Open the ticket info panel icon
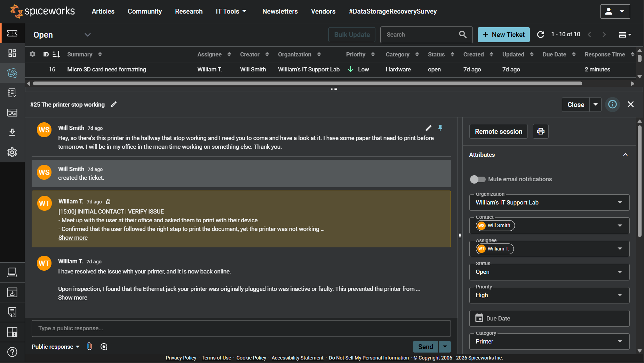Image resolution: width=644 pixels, height=363 pixels. point(612,105)
